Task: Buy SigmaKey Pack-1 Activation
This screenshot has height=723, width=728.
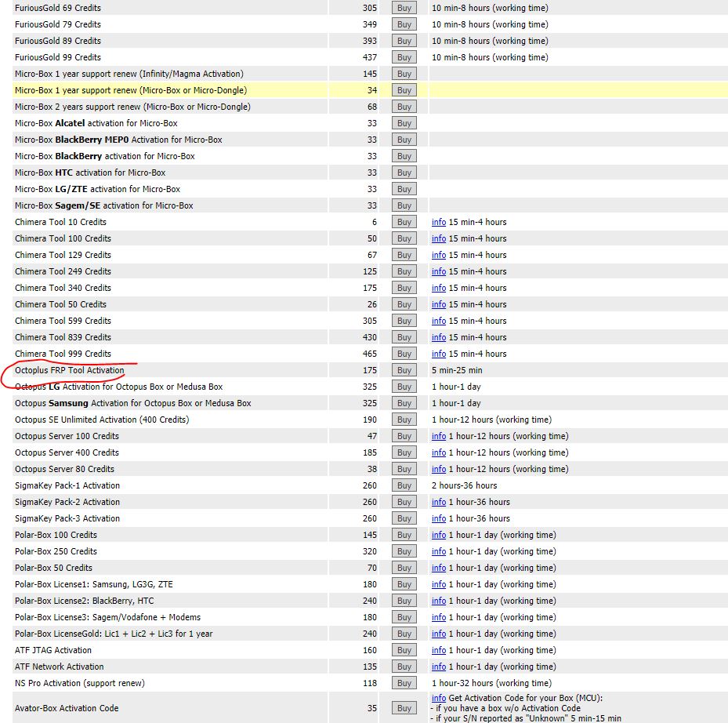Action: pyautogui.click(x=404, y=485)
